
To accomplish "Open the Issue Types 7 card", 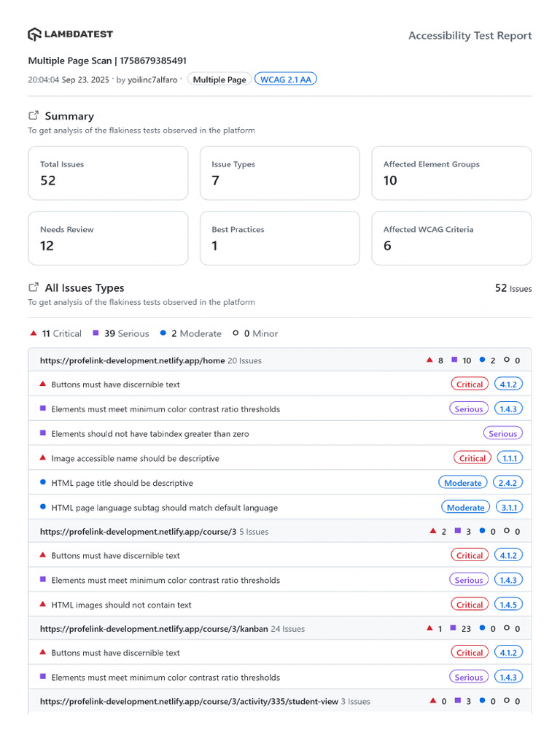I will pos(280,173).
